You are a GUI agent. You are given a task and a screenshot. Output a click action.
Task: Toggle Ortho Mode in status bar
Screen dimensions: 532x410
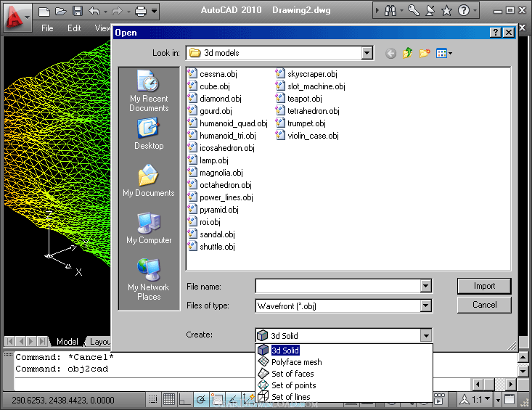pyautogui.click(x=185, y=400)
